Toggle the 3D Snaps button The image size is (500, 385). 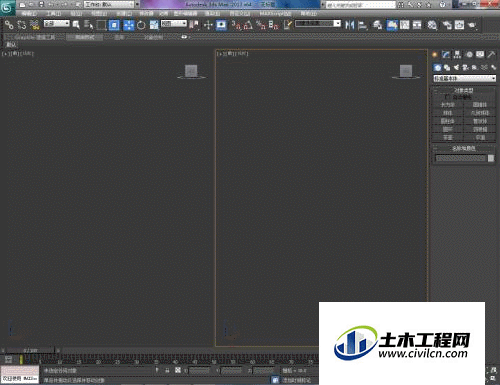pos(236,25)
